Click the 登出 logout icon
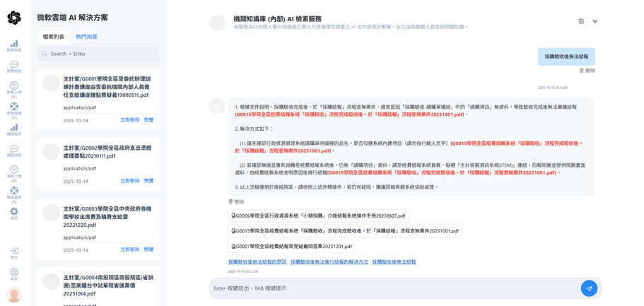Viewport: 644px width, 306px height. click(14, 251)
